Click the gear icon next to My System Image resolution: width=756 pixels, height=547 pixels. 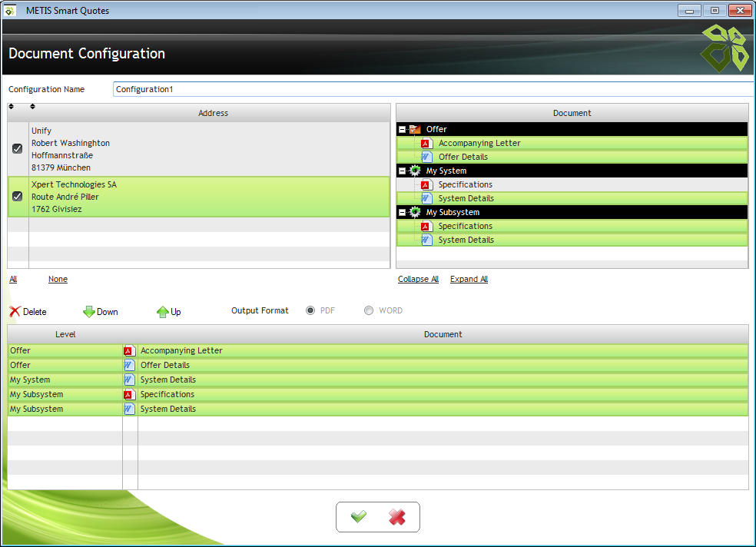pos(416,171)
